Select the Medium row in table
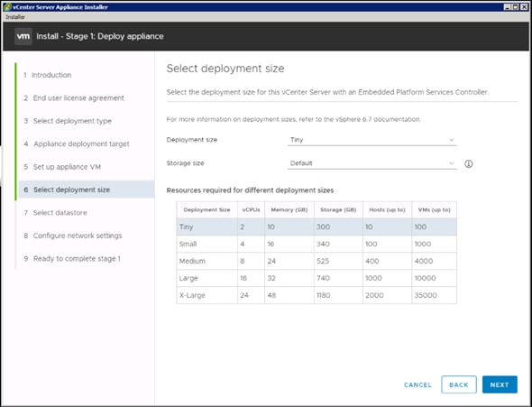The image size is (532, 407). click(316, 261)
